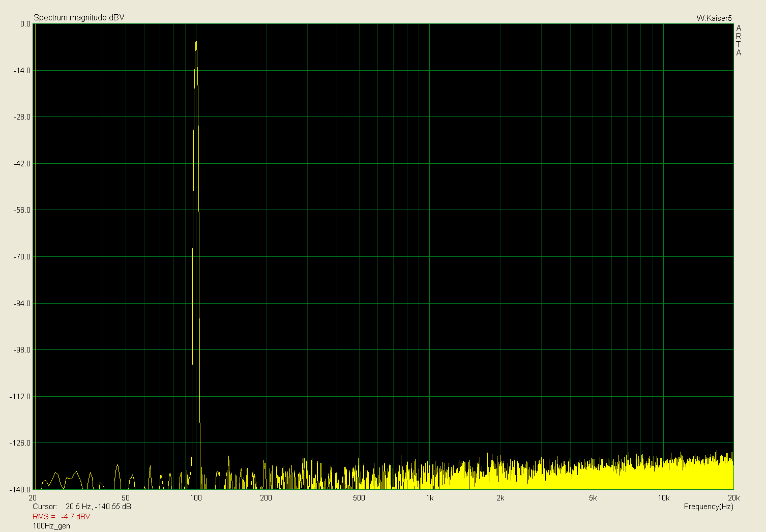The height and width of the screenshot is (532, 766).
Task: Click the -112.0 y-axis label
Action: (x=20, y=397)
